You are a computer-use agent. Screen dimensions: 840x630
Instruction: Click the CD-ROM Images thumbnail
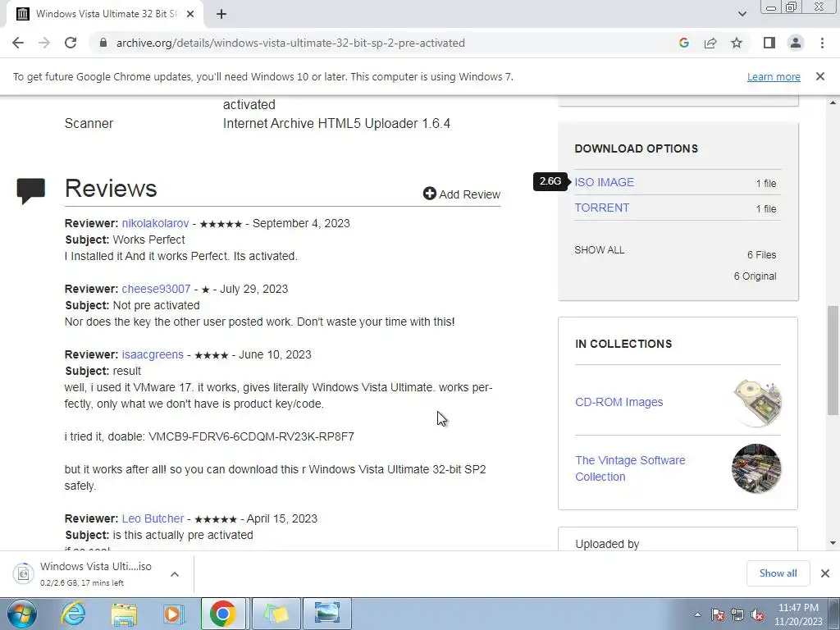[x=756, y=402]
